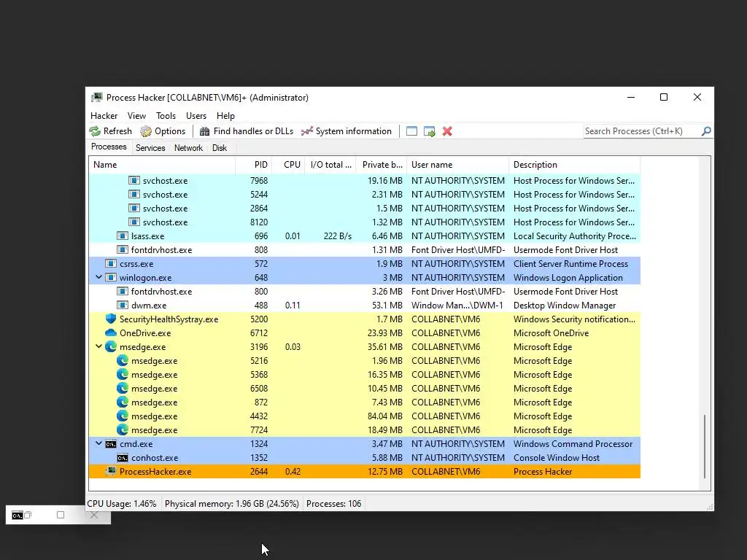Screen dimensions: 747x560
Task: Open System information graph icon
Action: point(307,131)
